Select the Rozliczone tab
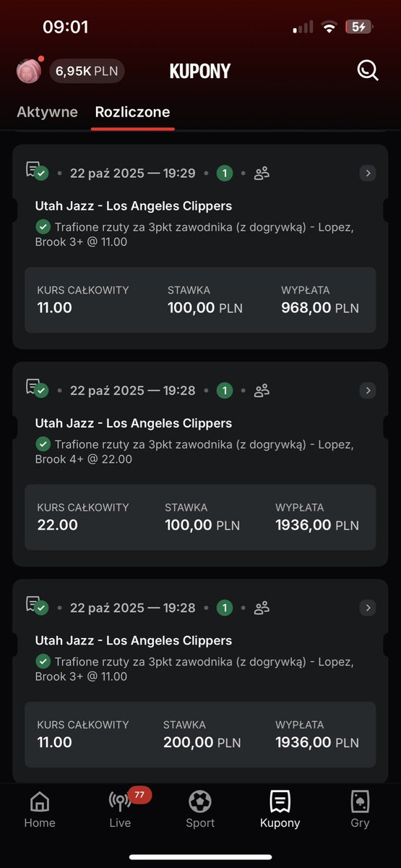The height and width of the screenshot is (868, 401). coord(133,112)
